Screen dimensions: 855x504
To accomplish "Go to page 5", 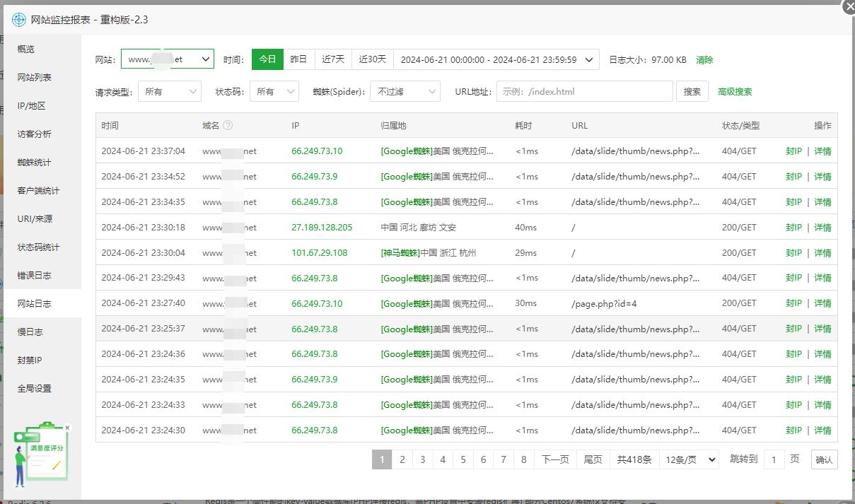I will click(463, 459).
